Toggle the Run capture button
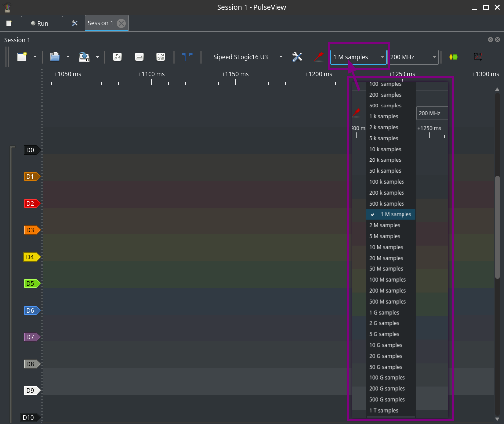Image resolution: width=504 pixels, height=424 pixels. coord(40,23)
